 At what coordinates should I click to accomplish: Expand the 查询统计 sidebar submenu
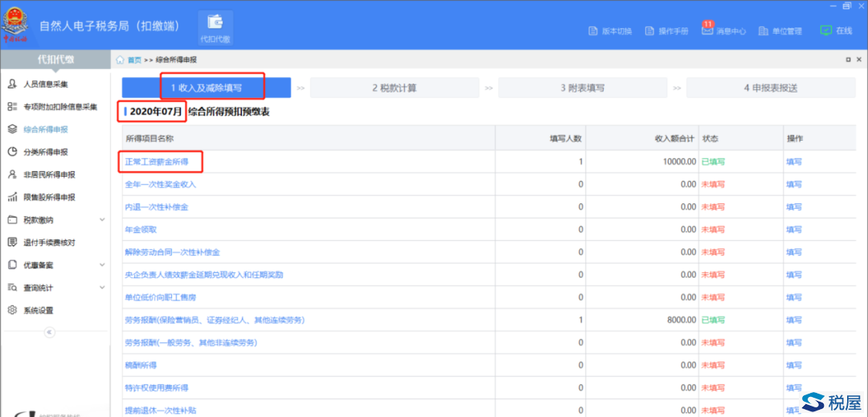pyautogui.click(x=101, y=288)
